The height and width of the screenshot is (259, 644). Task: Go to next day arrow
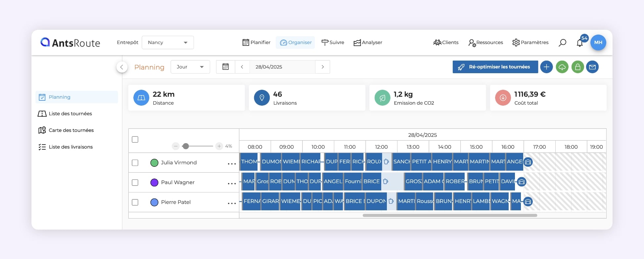323,67
